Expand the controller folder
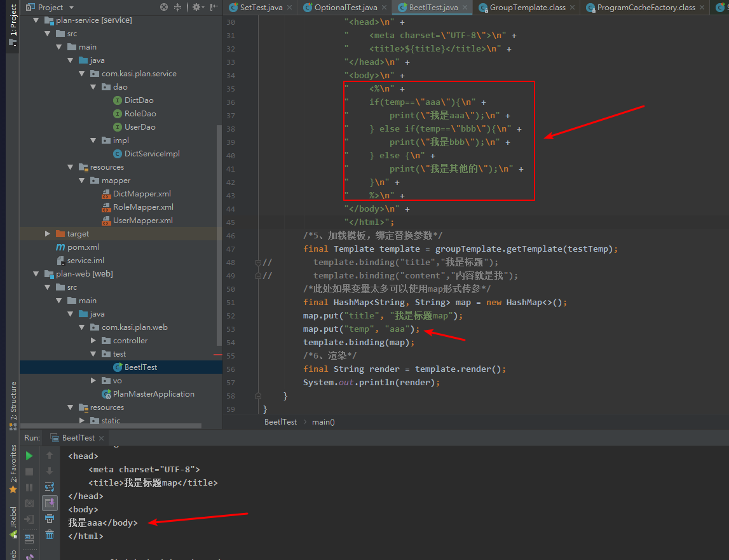Image resolution: width=729 pixels, height=560 pixels. [x=93, y=341]
